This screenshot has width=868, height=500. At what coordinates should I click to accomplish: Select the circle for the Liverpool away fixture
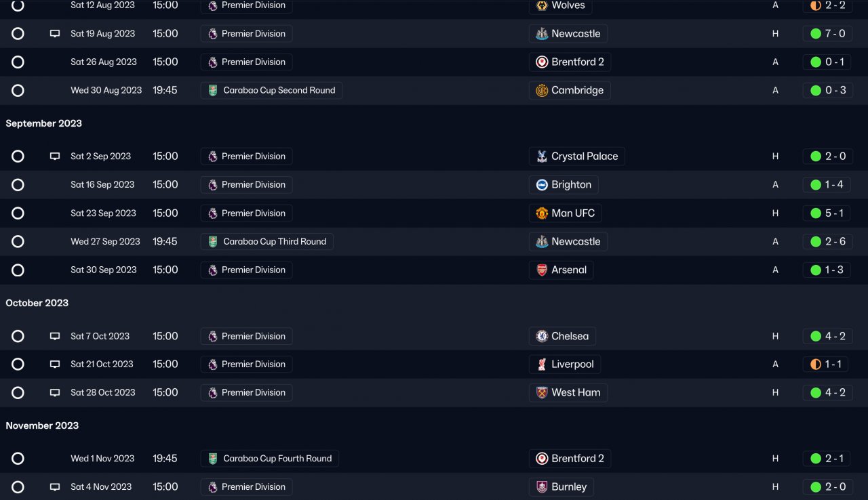pos(18,364)
